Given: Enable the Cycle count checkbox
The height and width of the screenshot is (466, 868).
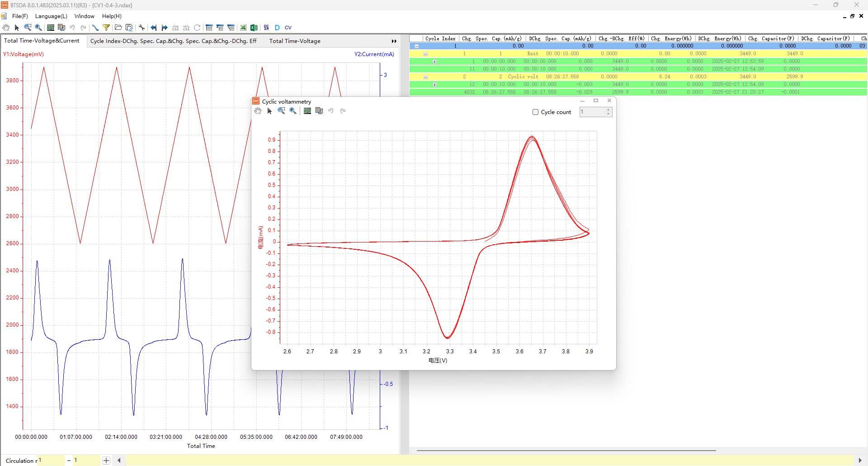Looking at the screenshot, I should (x=535, y=112).
